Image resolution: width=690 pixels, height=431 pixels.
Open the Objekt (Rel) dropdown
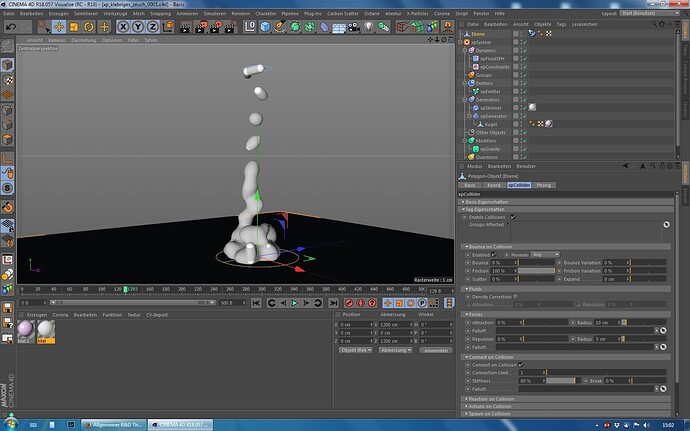[x=356, y=350]
